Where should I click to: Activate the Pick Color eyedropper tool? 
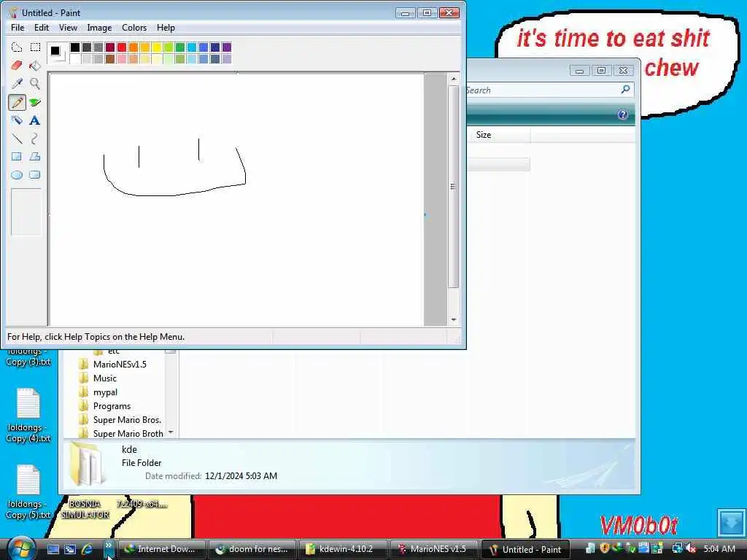coord(17,84)
